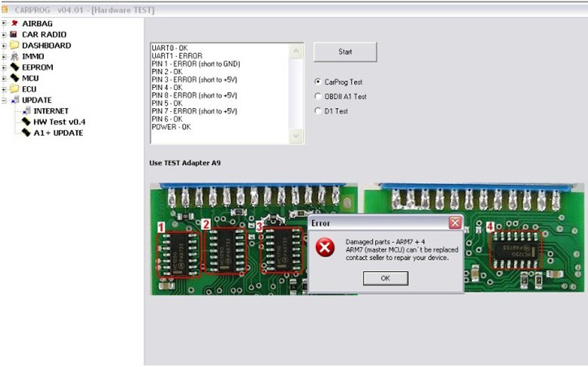Viewport: 588px width, 367px height.
Task: Click OK in the Error dialog
Action: point(385,278)
